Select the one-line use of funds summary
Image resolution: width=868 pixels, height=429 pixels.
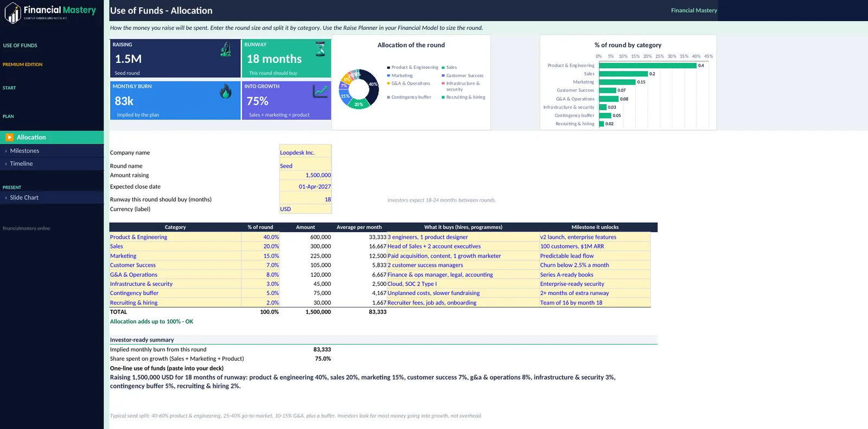click(x=362, y=382)
